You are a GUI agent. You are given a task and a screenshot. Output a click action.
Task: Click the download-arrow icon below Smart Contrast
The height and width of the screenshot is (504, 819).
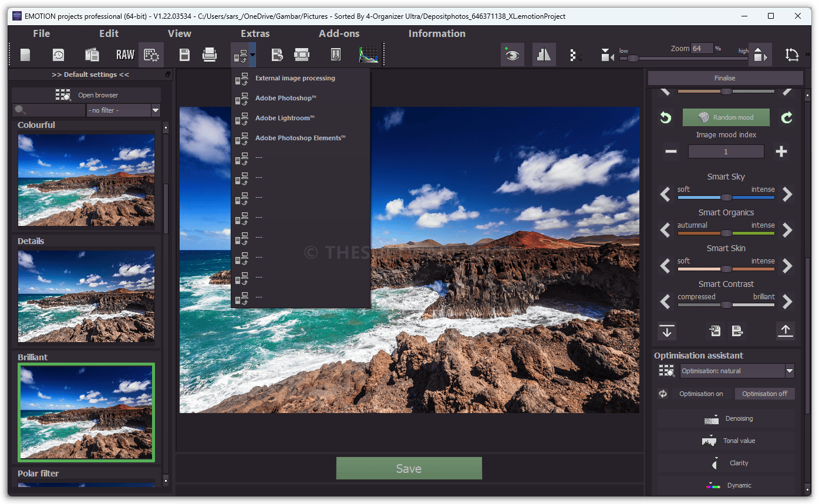coord(666,331)
